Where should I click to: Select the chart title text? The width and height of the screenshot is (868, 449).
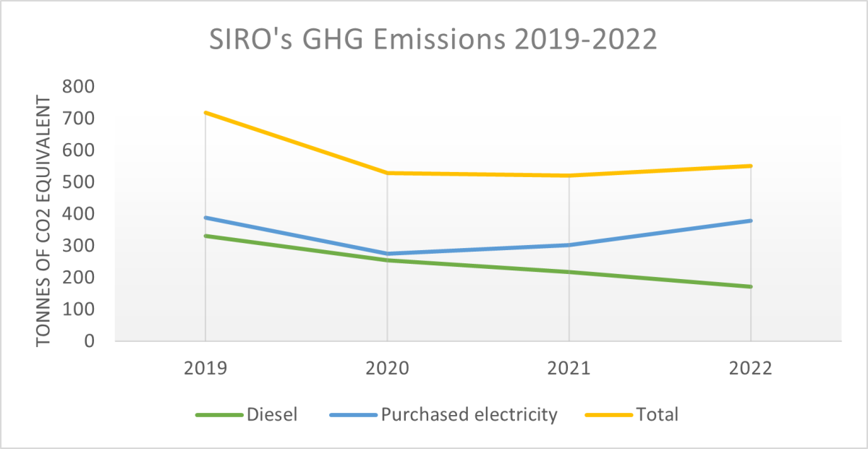pos(433,42)
